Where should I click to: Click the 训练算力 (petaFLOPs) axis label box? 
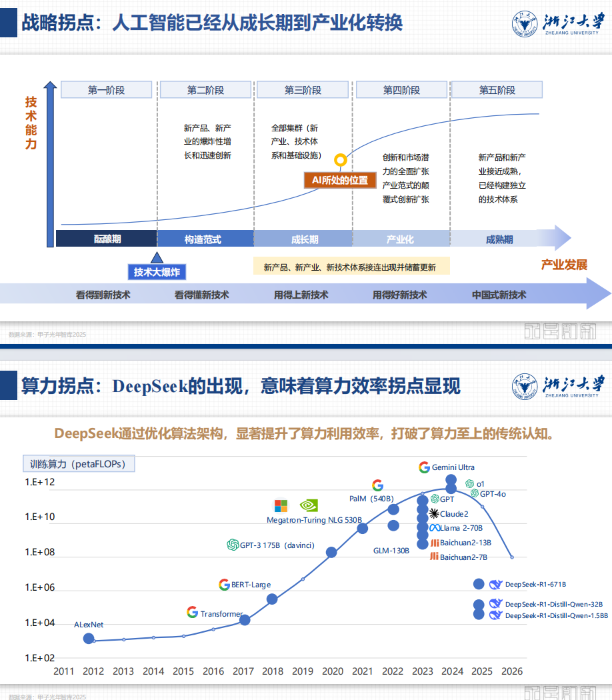point(79,464)
